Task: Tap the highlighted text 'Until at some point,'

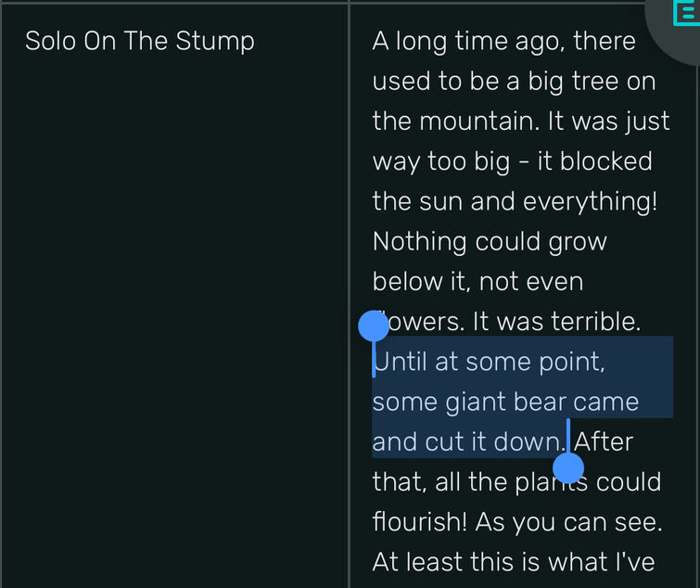Action: 489,361
